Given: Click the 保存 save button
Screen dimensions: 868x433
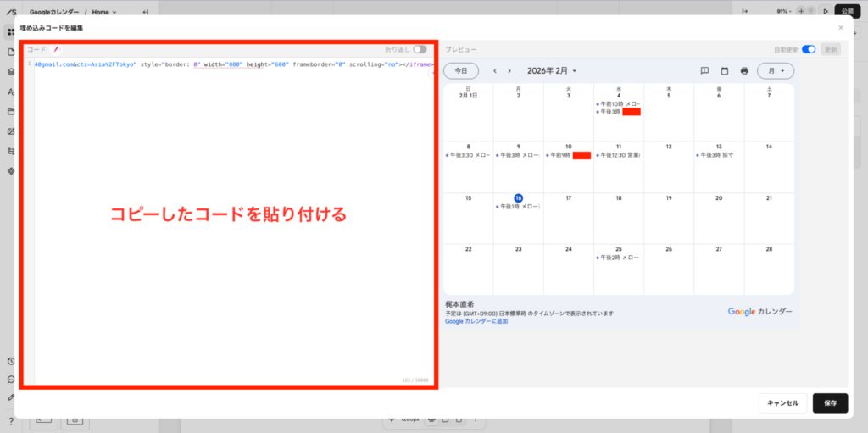Looking at the screenshot, I should (830, 403).
